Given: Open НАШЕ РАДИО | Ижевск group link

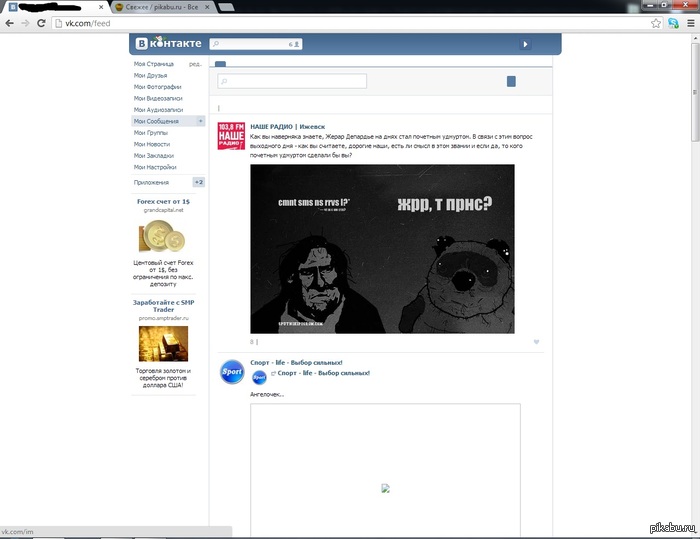Looking at the screenshot, I should tap(288, 127).
